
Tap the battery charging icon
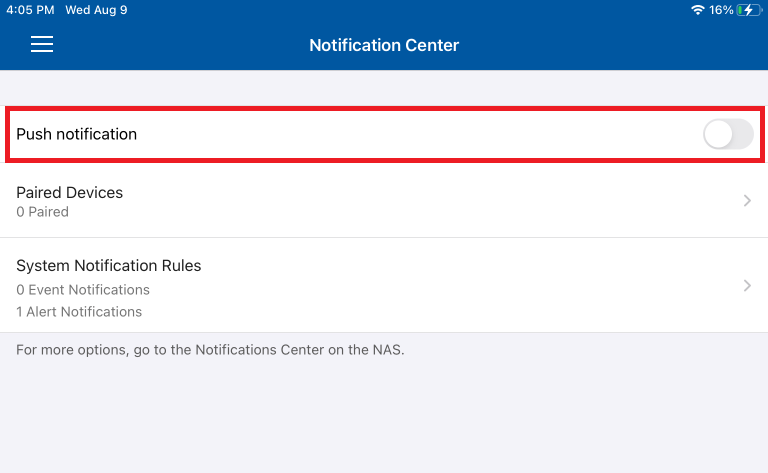[x=749, y=10]
